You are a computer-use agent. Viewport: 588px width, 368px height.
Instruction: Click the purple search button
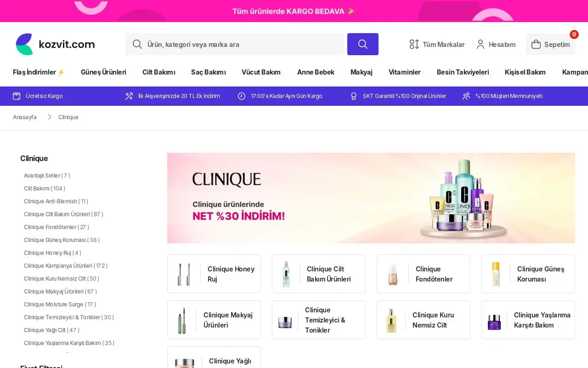[x=363, y=44]
